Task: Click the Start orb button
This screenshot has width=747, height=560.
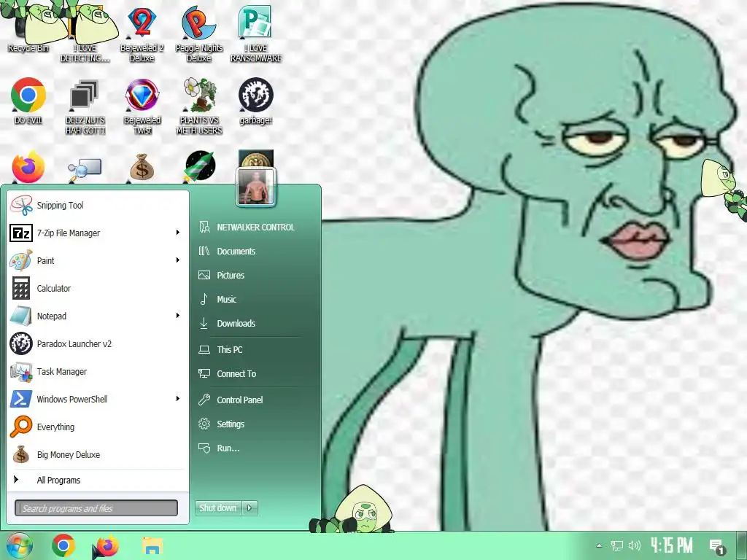Action: [19, 545]
